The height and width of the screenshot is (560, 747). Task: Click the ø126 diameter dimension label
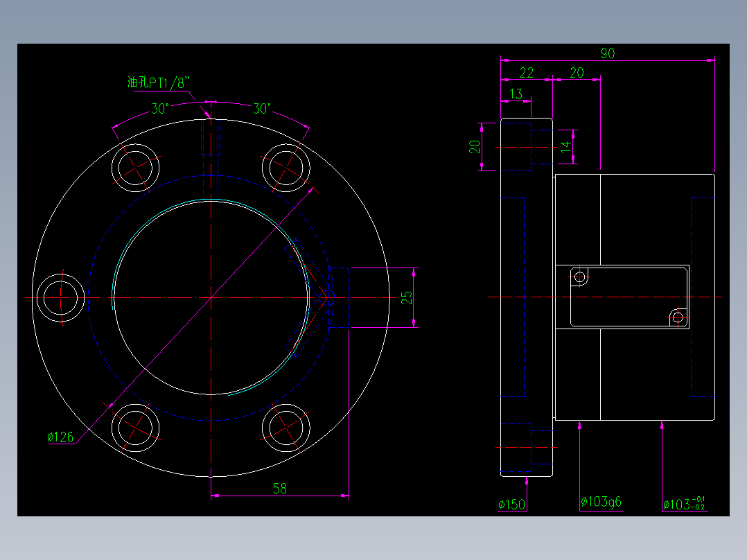point(60,437)
